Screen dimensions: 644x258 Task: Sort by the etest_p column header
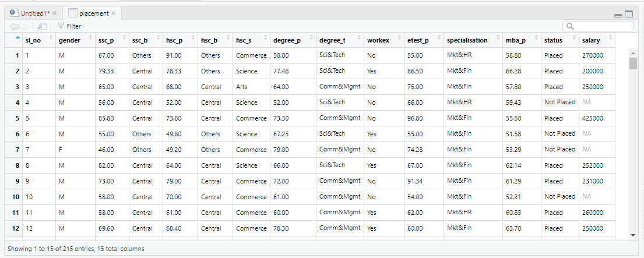pos(424,40)
